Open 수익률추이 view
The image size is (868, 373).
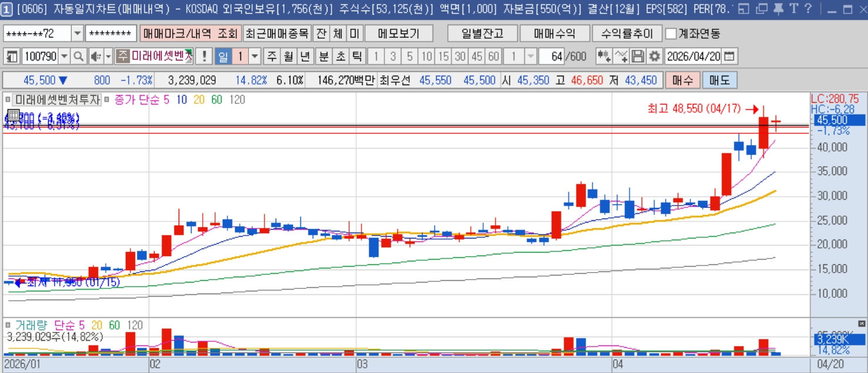click(x=628, y=33)
